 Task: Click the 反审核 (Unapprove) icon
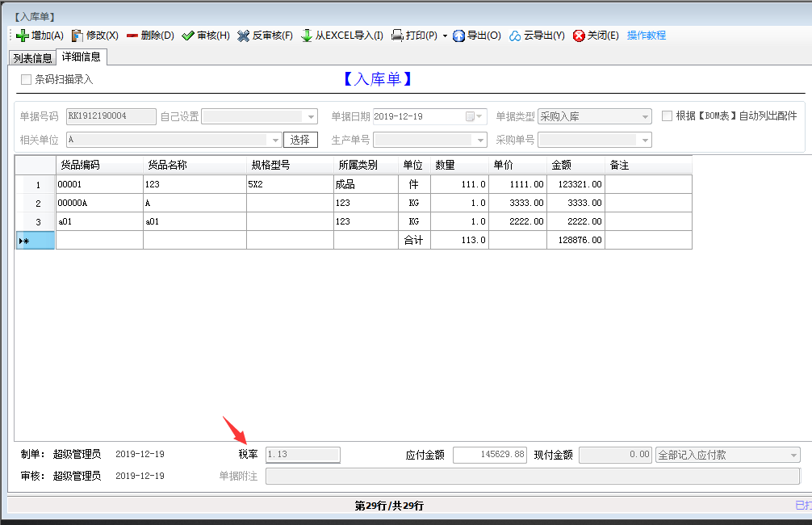click(x=241, y=35)
